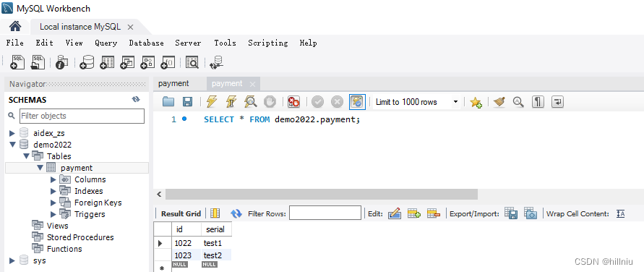Expand the Indexes node
This screenshot has height=272, width=644.
coord(53,191)
